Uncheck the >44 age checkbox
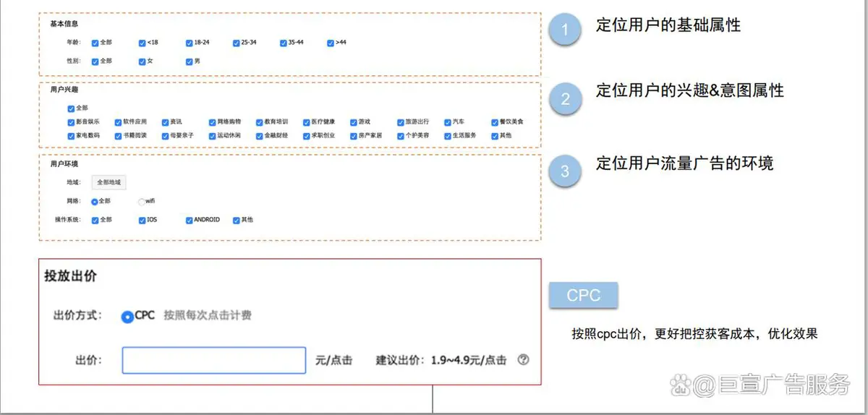The image size is (868, 415). pyautogui.click(x=331, y=43)
